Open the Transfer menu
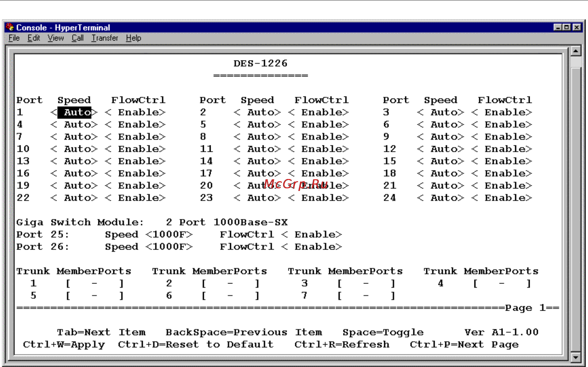 point(105,38)
